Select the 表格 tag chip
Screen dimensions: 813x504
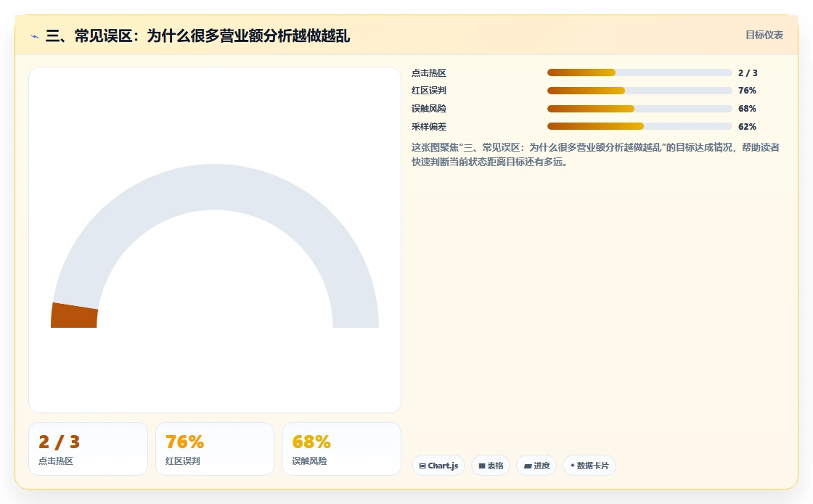tap(491, 466)
